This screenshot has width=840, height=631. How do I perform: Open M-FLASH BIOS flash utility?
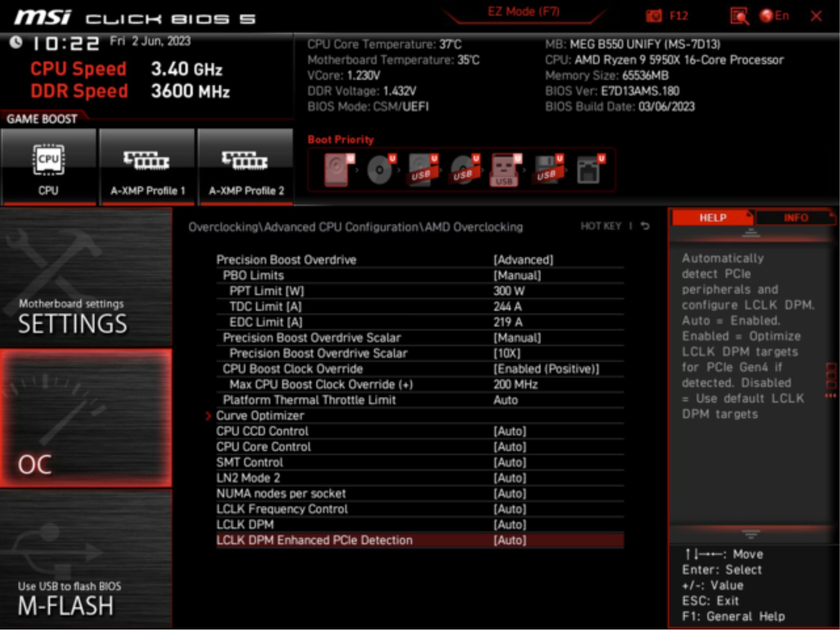pos(86,559)
